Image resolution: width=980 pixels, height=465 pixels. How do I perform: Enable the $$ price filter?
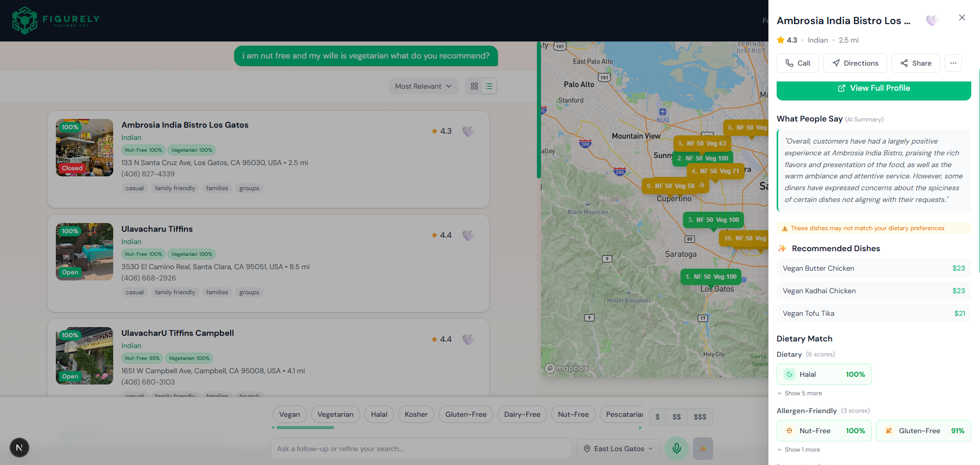pos(676,417)
